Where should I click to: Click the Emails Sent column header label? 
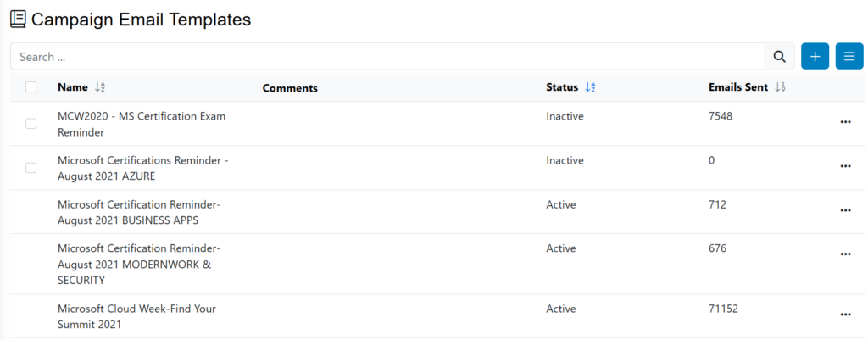(737, 87)
